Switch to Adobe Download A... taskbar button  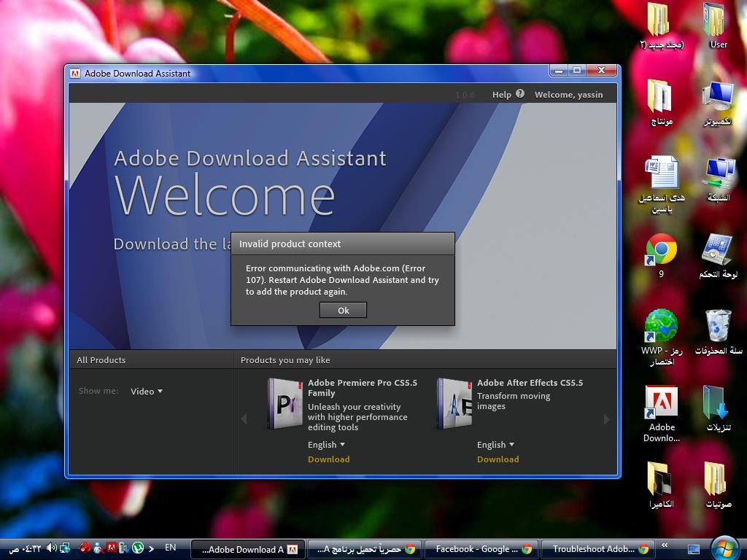point(247,549)
